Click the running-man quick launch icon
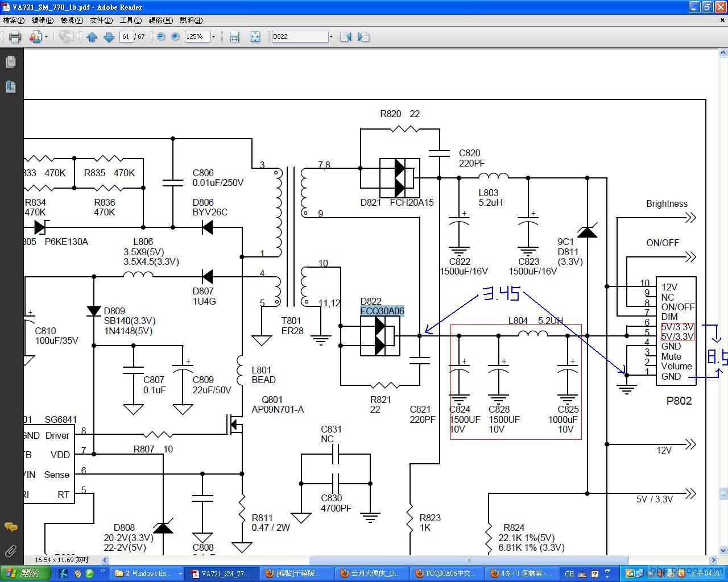Screen dimensions: 728x582 (x=64, y=573)
